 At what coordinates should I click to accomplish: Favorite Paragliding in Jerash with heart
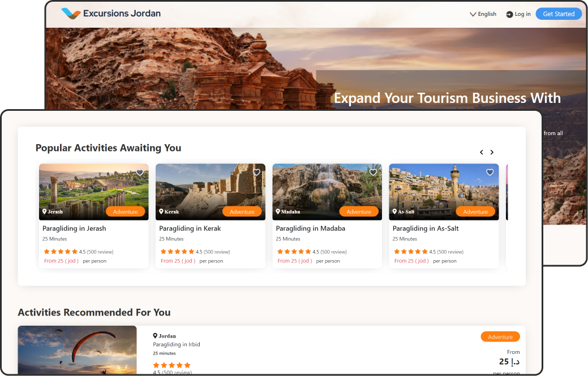pyautogui.click(x=140, y=172)
